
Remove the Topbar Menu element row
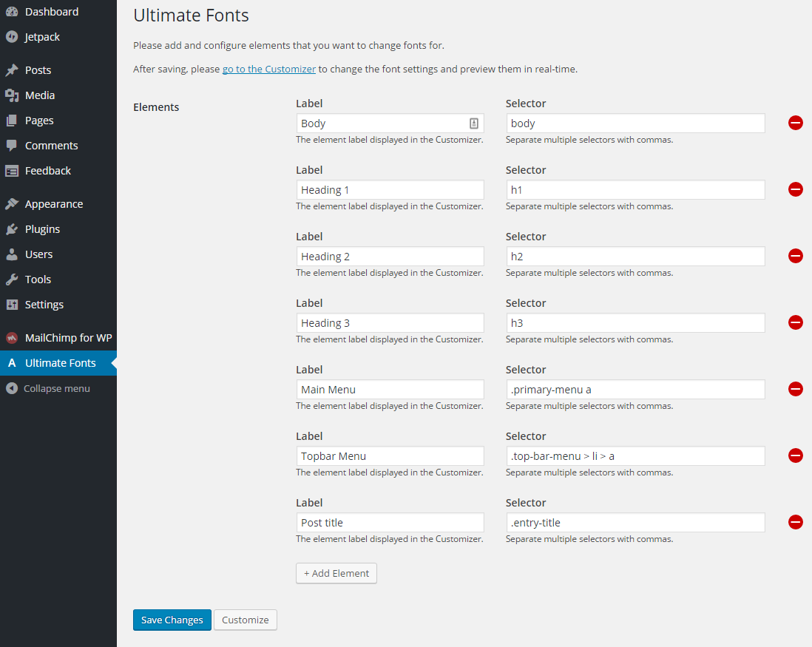(796, 455)
